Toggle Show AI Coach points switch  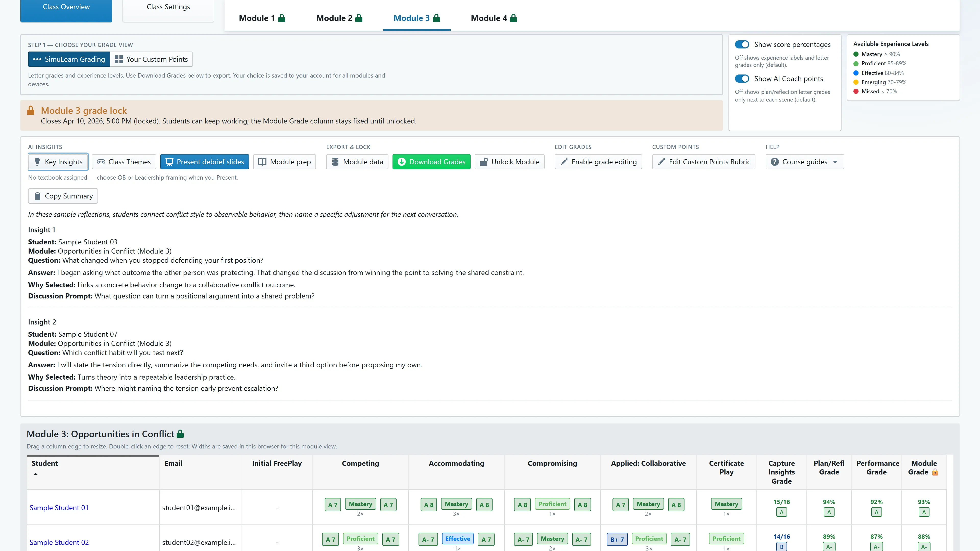coord(742,79)
